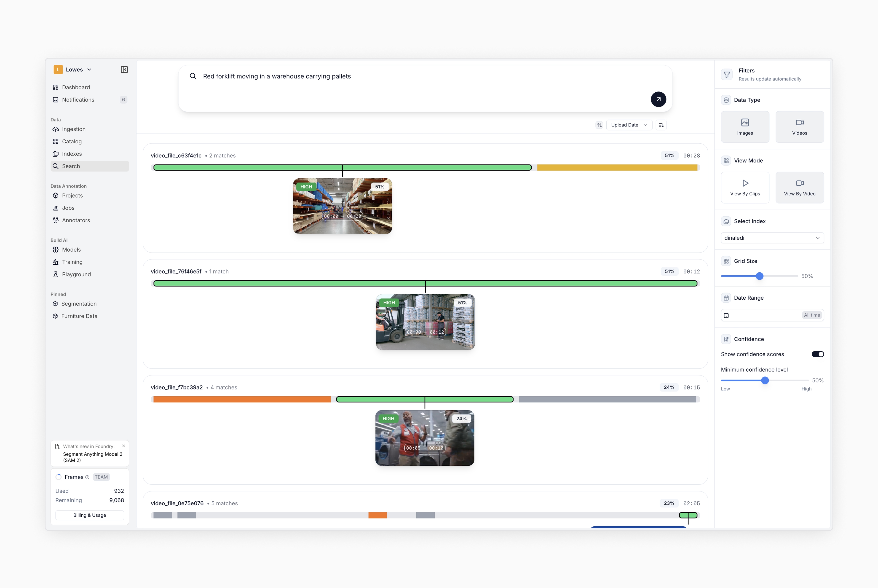Image resolution: width=878 pixels, height=588 pixels.
Task: Click video_file_f7bc39a2 file name
Action: click(x=177, y=387)
